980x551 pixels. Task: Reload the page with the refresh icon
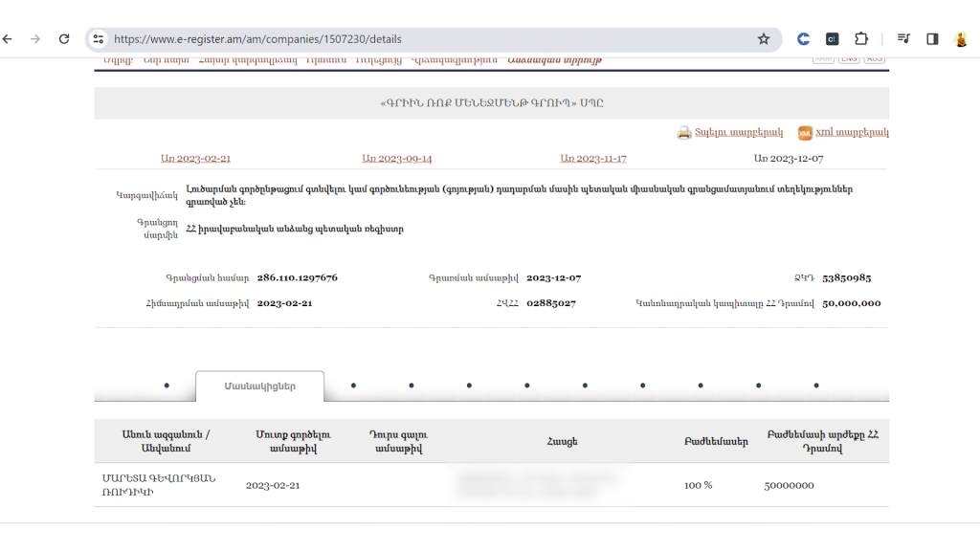64,39
